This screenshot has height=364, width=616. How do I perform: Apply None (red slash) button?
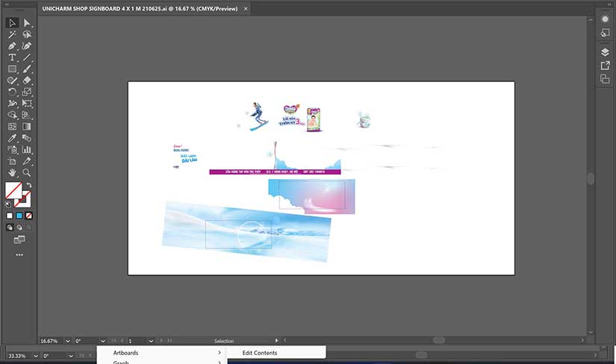pyautogui.click(x=28, y=216)
